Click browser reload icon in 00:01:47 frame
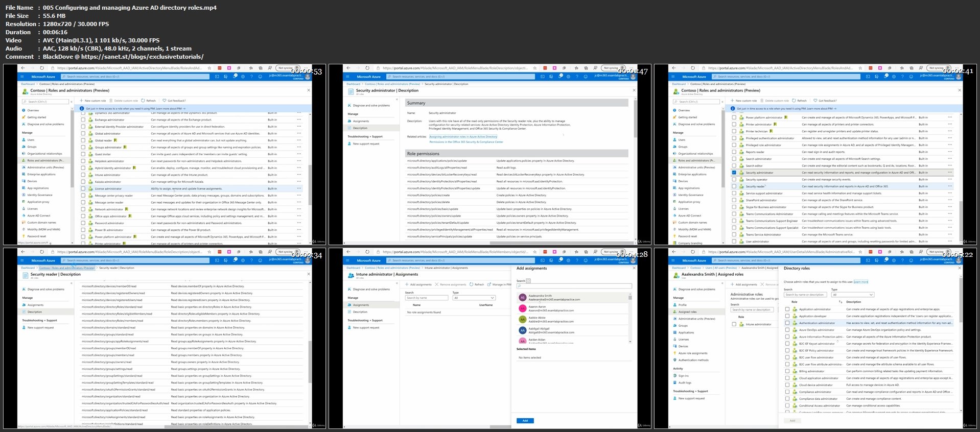 [x=367, y=68]
